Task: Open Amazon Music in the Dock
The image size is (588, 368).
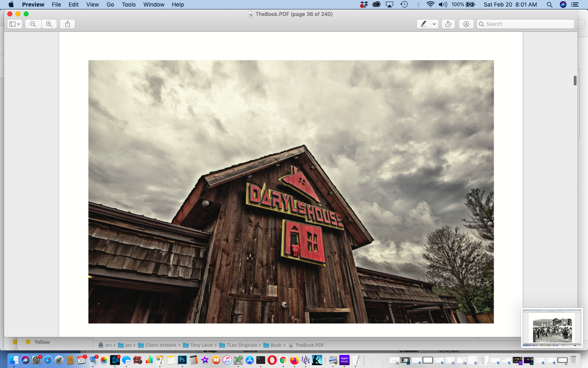Action: pyautogui.click(x=344, y=360)
